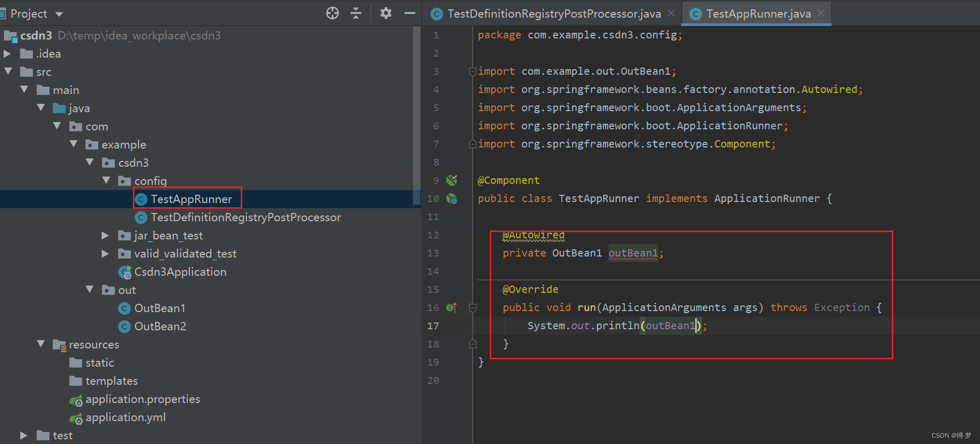This screenshot has width=980, height=444.
Task: Open application.properties file
Action: click(x=143, y=399)
